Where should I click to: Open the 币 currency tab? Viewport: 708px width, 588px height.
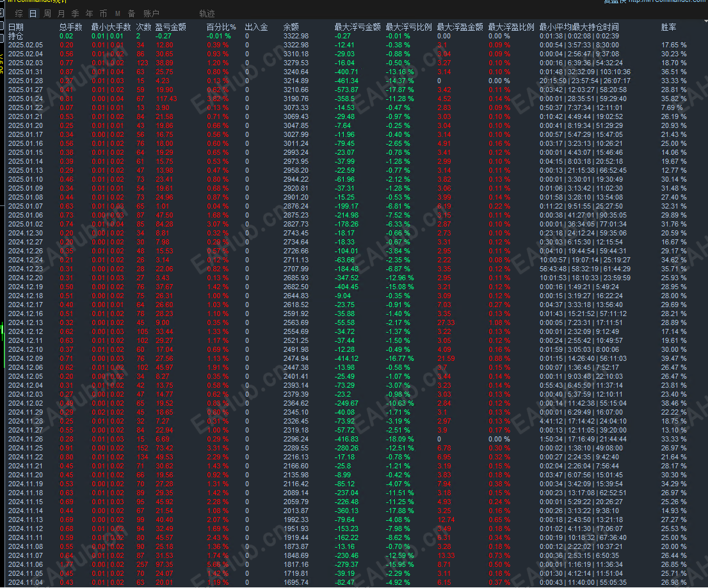(104, 13)
